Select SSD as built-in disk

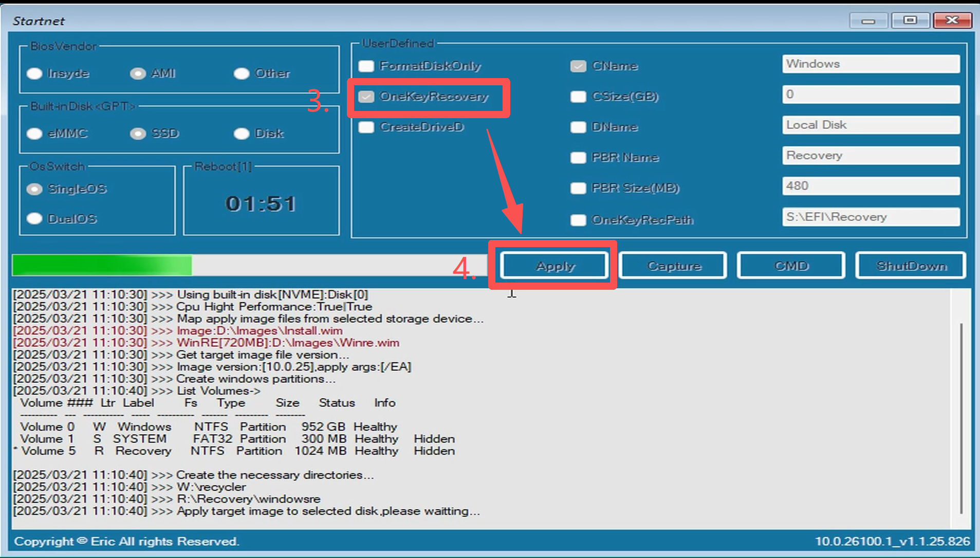pyautogui.click(x=138, y=134)
